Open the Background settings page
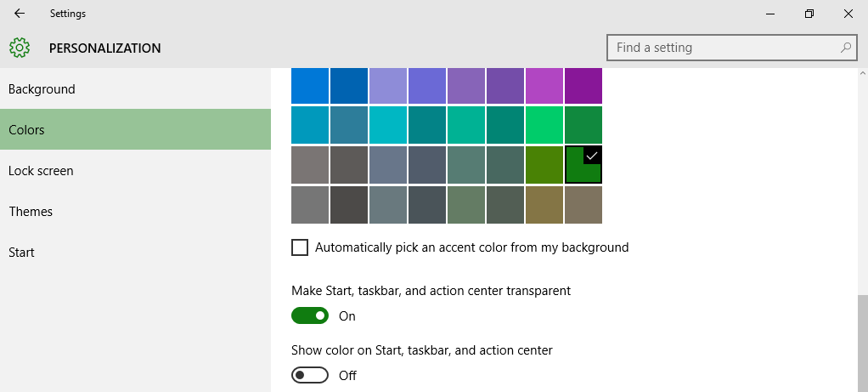This screenshot has width=868, height=392. coord(42,89)
